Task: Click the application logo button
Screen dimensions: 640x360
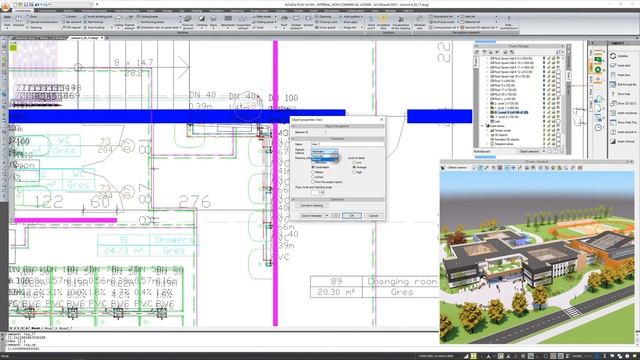Action: [x=5, y=6]
